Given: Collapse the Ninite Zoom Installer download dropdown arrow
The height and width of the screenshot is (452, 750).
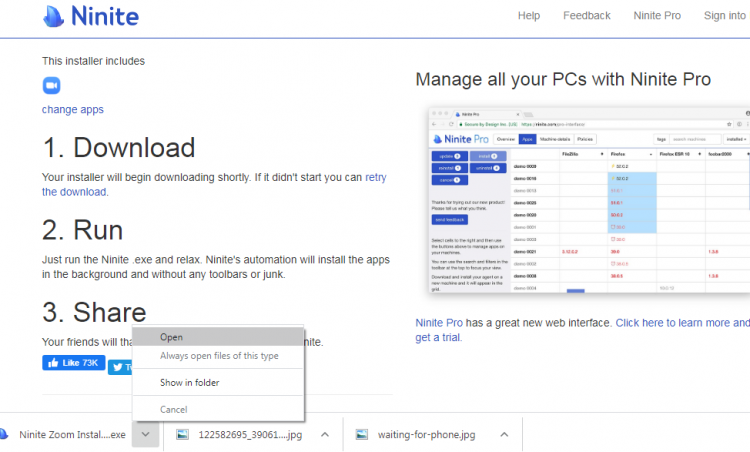Looking at the screenshot, I should (145, 434).
